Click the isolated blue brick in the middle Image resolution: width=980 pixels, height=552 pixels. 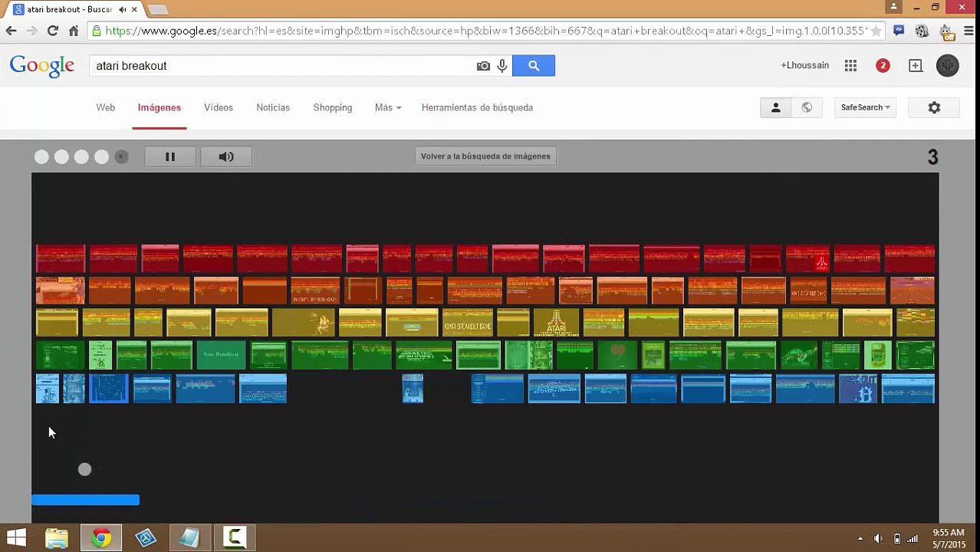pos(413,389)
